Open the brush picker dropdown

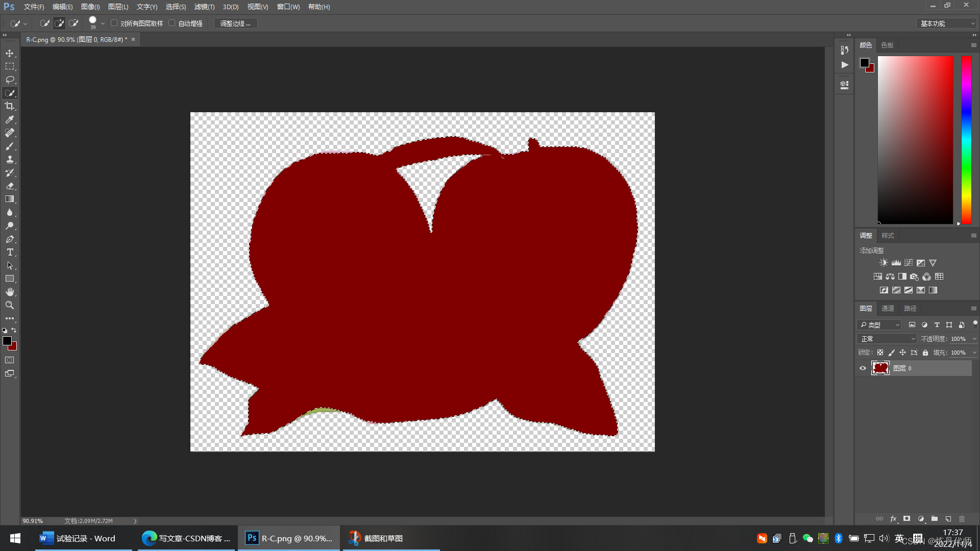pos(103,23)
